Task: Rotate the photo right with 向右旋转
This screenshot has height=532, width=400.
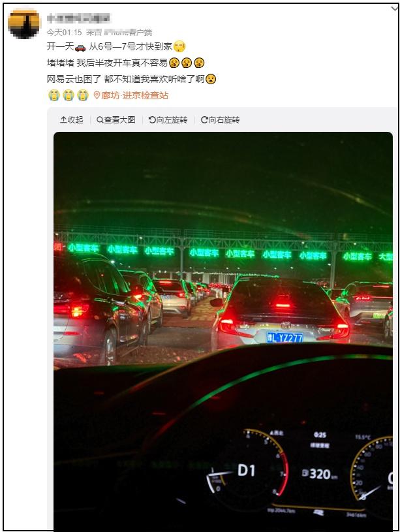Action: [x=220, y=119]
